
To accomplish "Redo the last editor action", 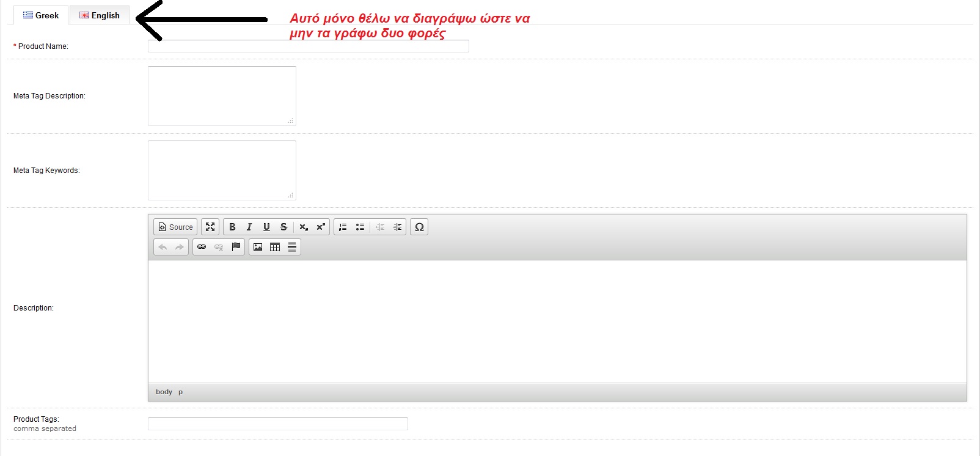I will pyautogui.click(x=180, y=247).
